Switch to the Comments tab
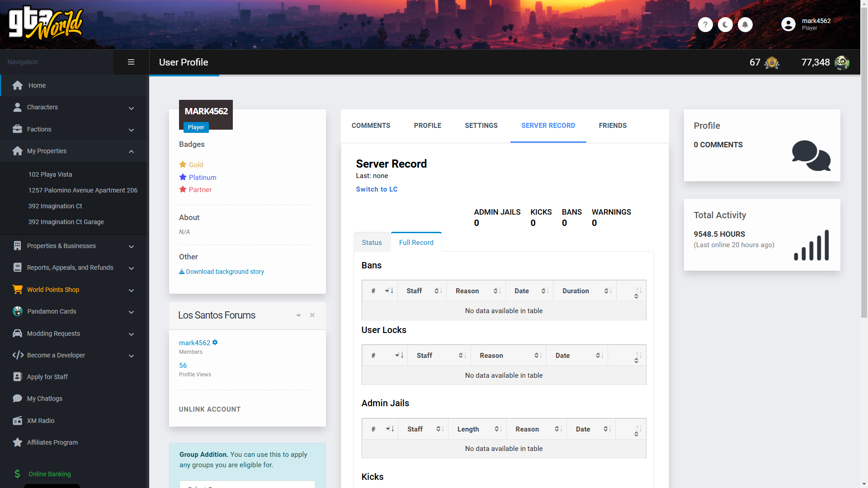 [x=371, y=126]
